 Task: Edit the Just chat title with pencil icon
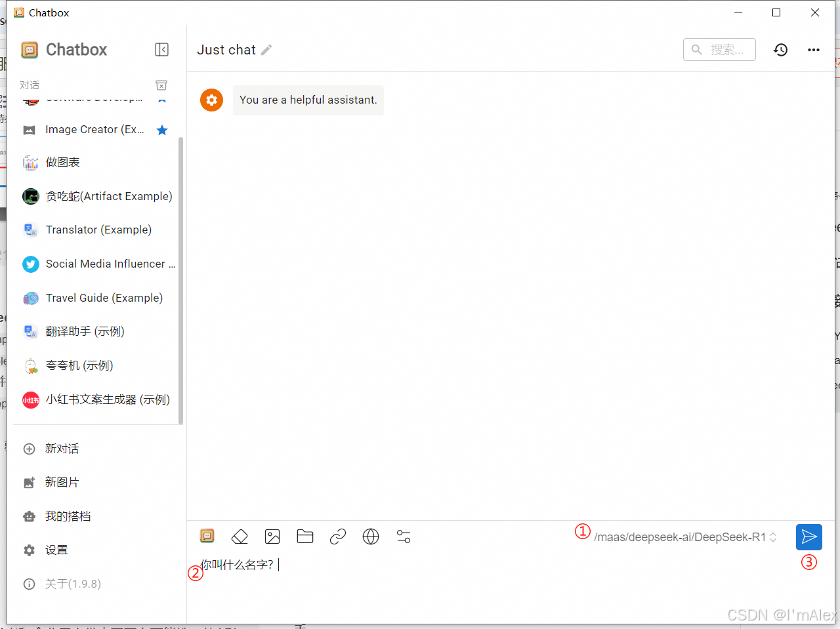tap(266, 50)
